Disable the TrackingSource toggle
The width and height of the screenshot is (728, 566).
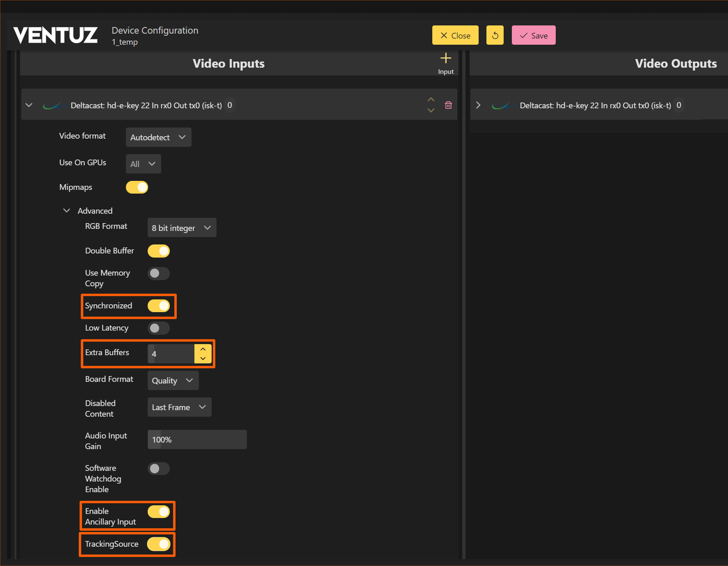pos(159,544)
